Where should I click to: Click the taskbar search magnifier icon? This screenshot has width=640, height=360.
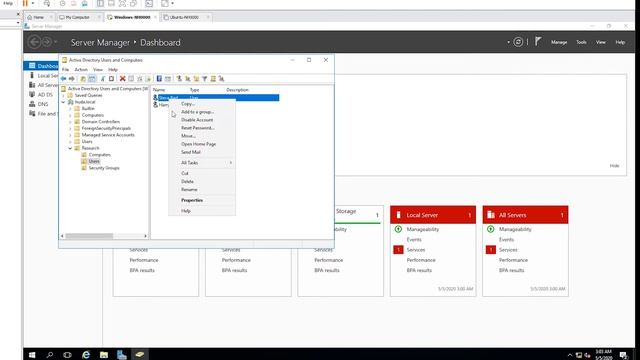coord(50,355)
